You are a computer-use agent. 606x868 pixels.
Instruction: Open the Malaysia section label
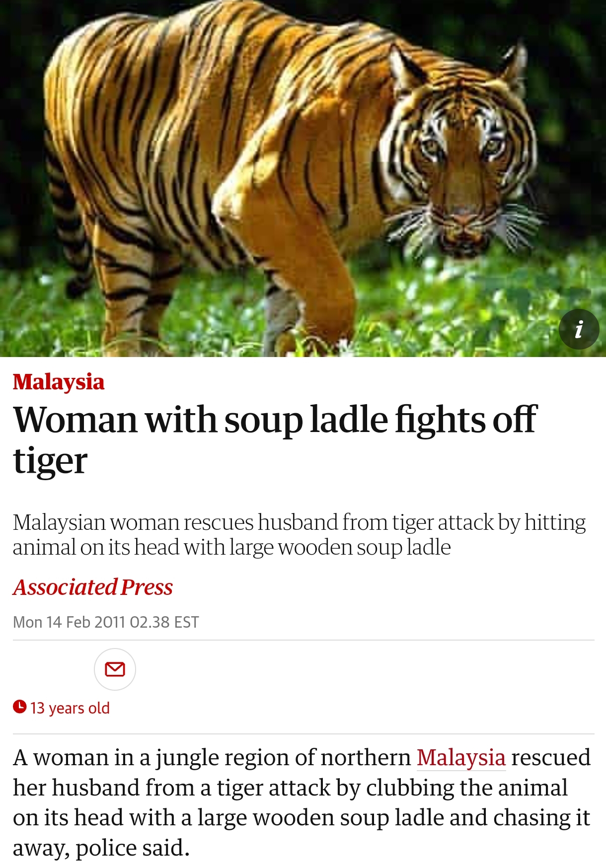[x=59, y=382]
